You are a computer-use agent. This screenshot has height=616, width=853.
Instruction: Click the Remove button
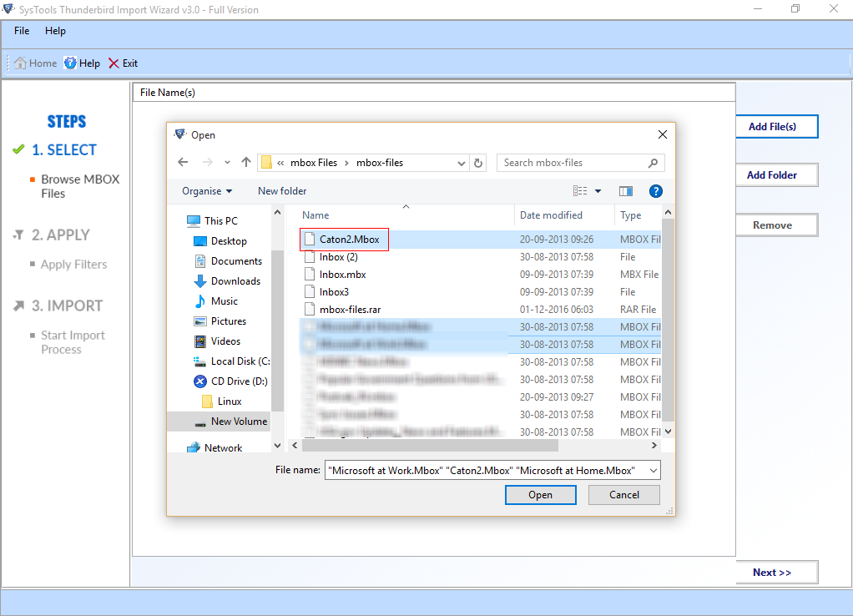pos(776,225)
